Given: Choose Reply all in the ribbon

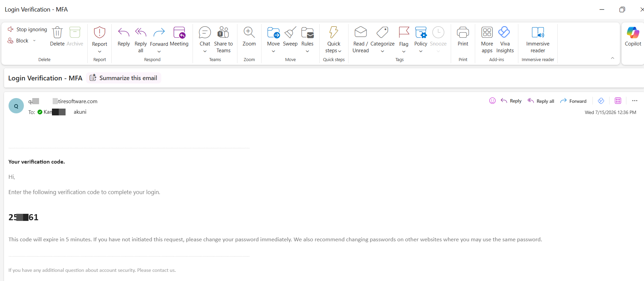Looking at the screenshot, I should (x=141, y=39).
